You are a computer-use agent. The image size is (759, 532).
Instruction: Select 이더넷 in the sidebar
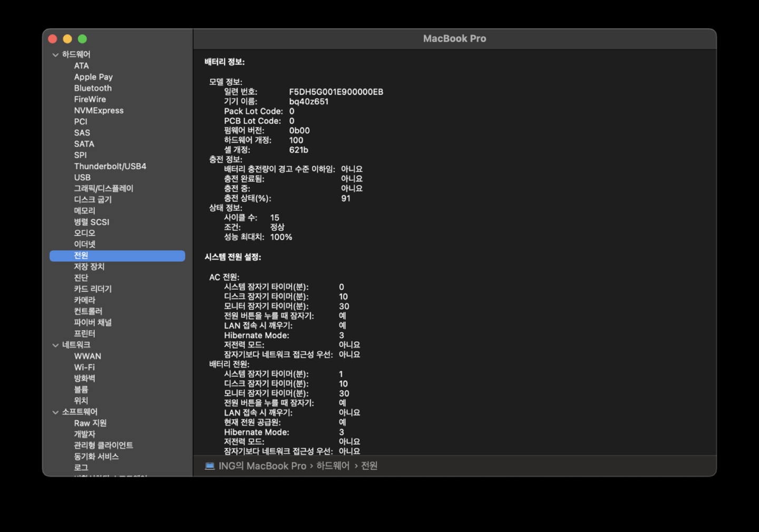click(x=84, y=244)
